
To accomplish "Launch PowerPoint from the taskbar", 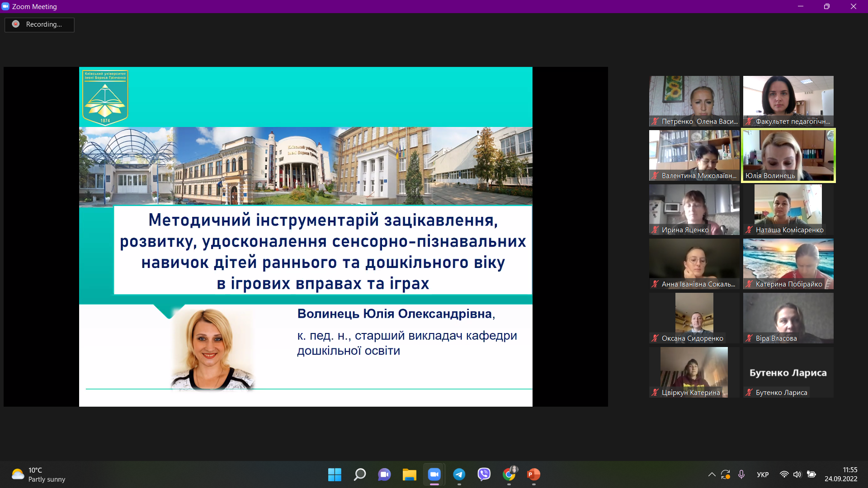I will pyautogui.click(x=533, y=475).
